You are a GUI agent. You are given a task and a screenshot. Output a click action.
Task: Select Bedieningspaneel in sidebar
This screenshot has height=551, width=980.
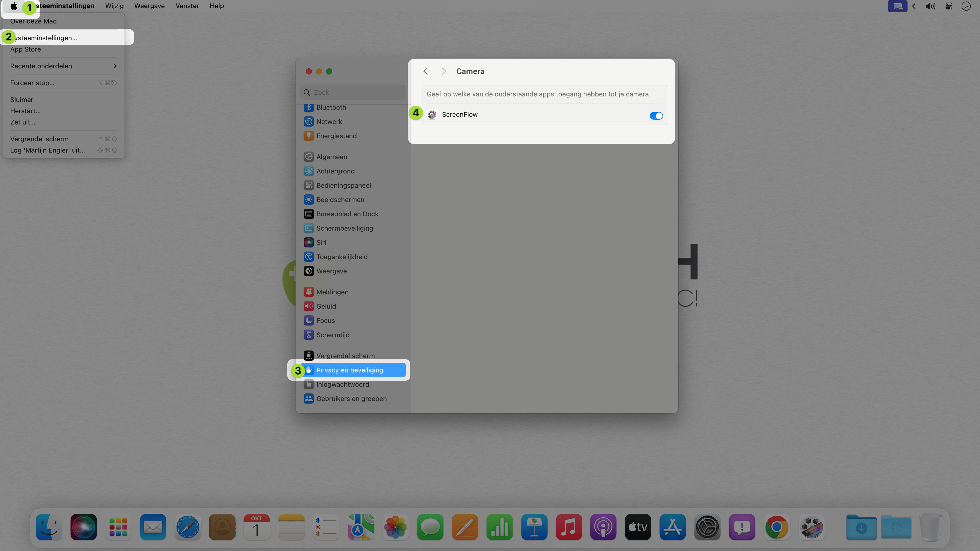353,185
